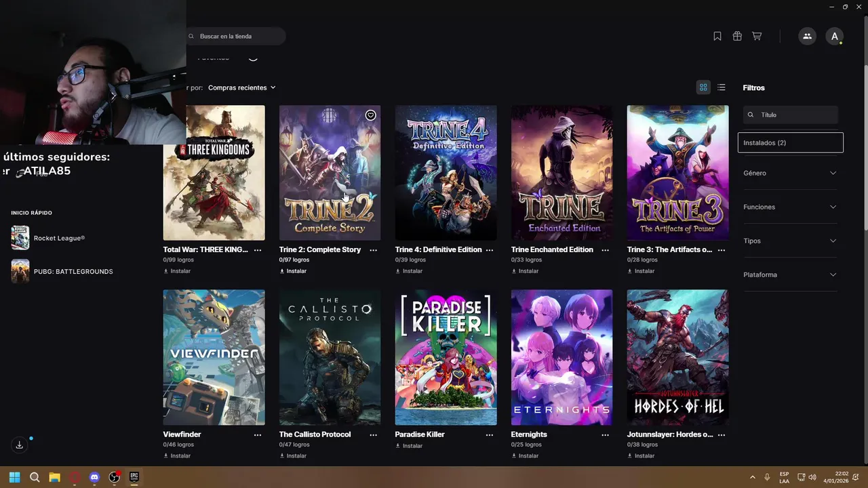Image resolution: width=868 pixels, height=488 pixels.
Task: Click the search magnifier icon in store field
Action: tap(192, 37)
